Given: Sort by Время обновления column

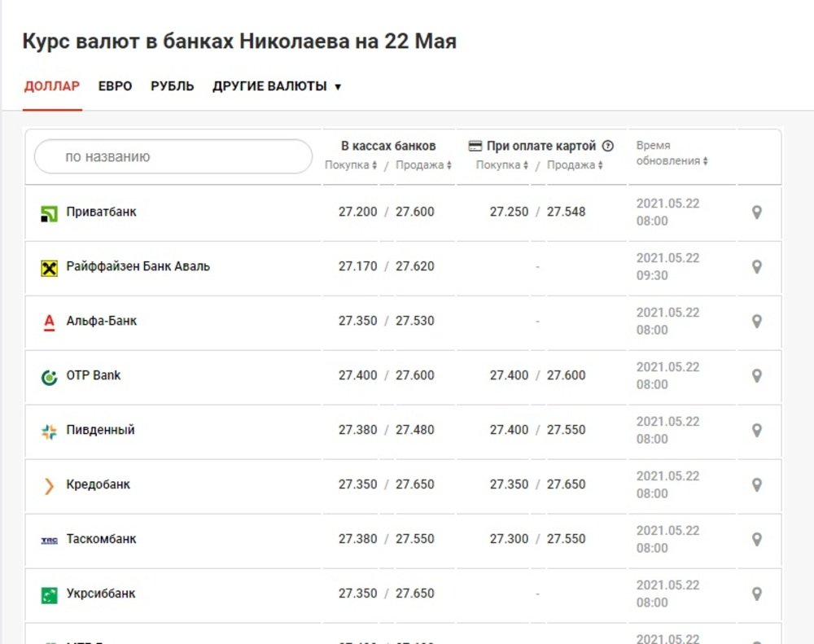Looking at the screenshot, I should point(672,153).
